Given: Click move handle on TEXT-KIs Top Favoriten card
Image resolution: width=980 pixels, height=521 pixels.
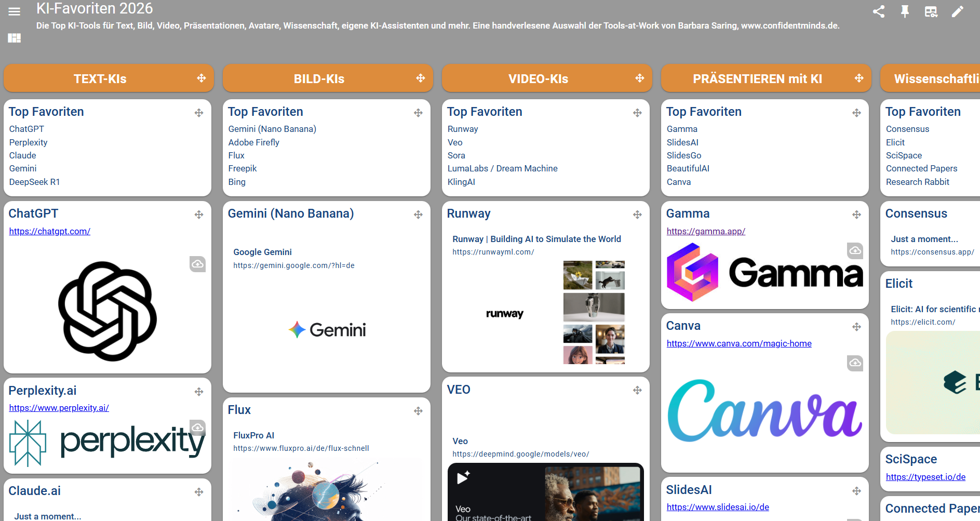Looking at the screenshot, I should point(199,113).
